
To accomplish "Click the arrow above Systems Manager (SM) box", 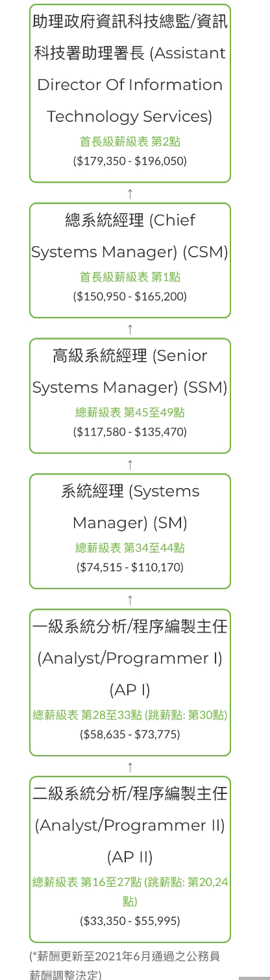I will tap(130, 464).
